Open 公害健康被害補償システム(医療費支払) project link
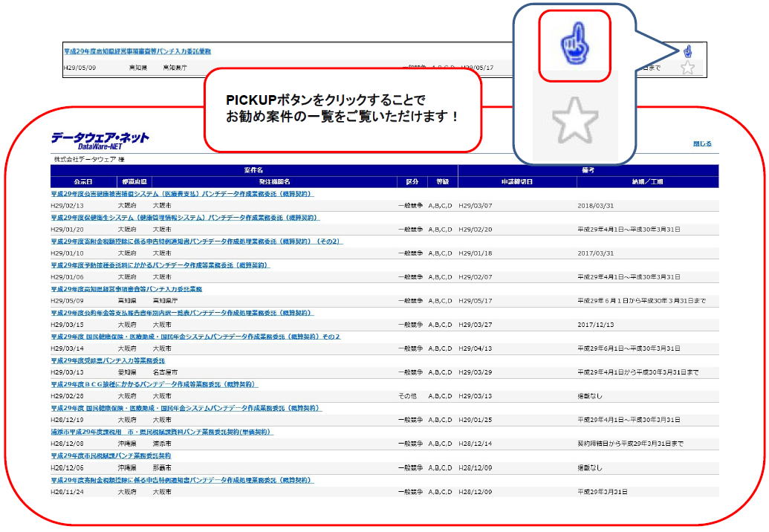 (x=181, y=194)
